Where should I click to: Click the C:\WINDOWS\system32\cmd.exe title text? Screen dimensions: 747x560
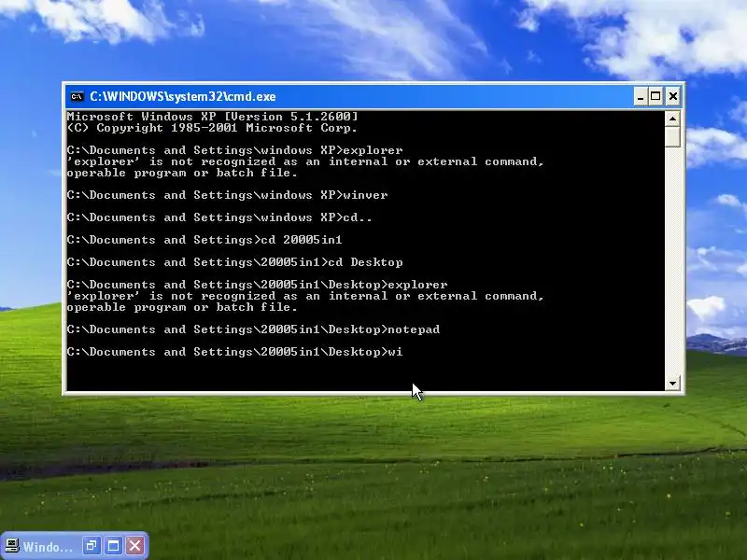click(183, 97)
